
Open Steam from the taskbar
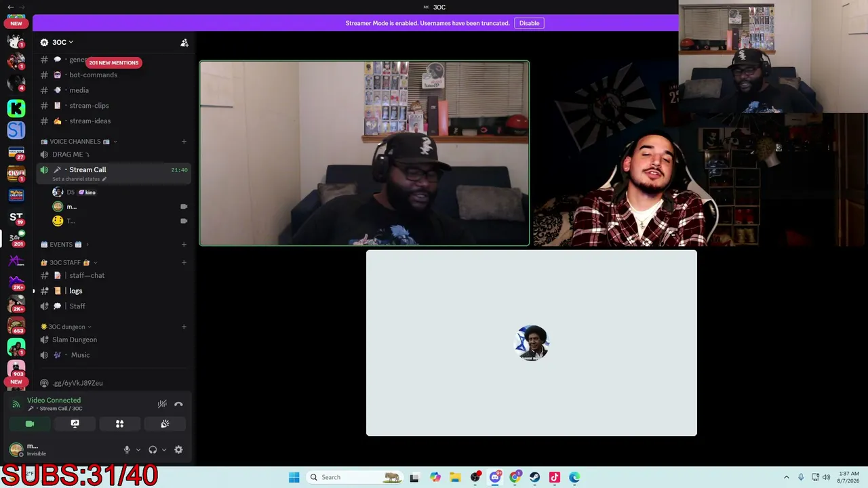tap(534, 477)
